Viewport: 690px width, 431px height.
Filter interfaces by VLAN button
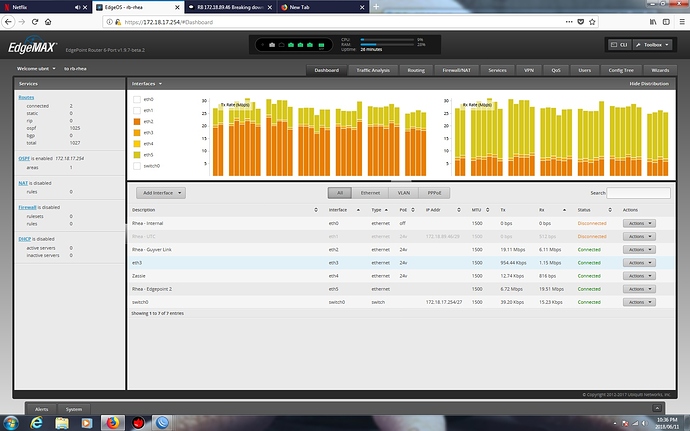[x=405, y=192]
